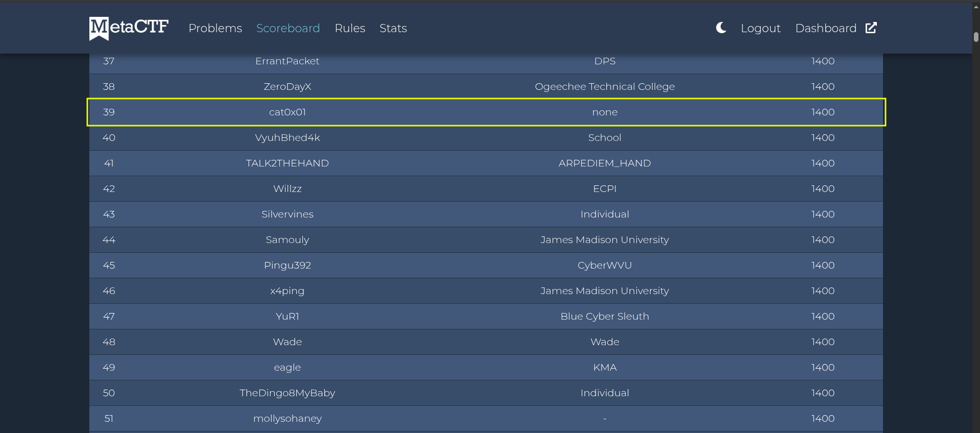Click Ogeechee Technical College affiliation
This screenshot has height=433, width=980.
[605, 87]
